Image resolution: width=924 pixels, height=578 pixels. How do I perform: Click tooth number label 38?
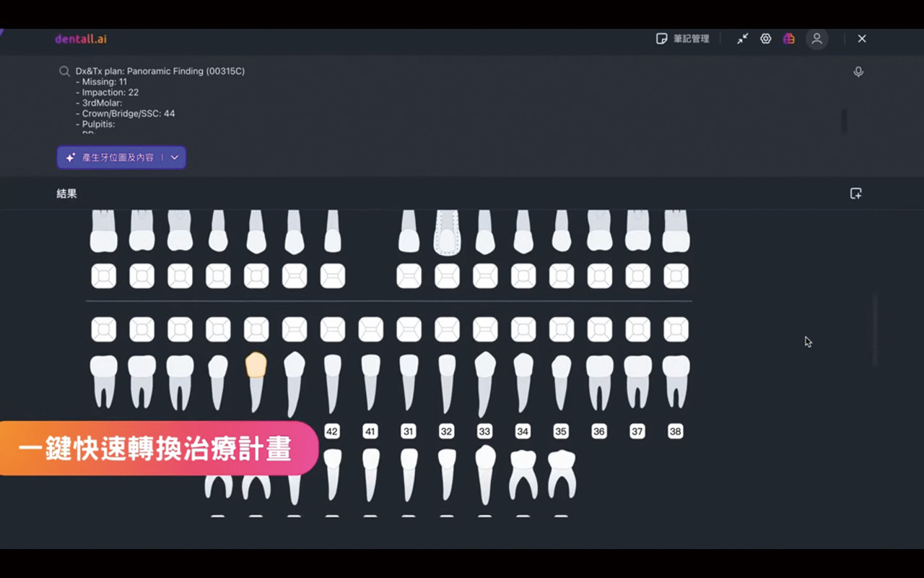click(x=676, y=431)
